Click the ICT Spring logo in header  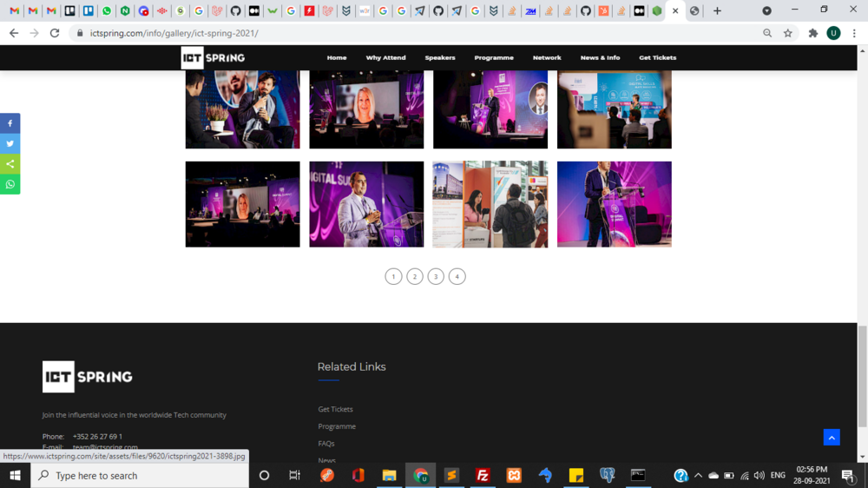coord(213,57)
